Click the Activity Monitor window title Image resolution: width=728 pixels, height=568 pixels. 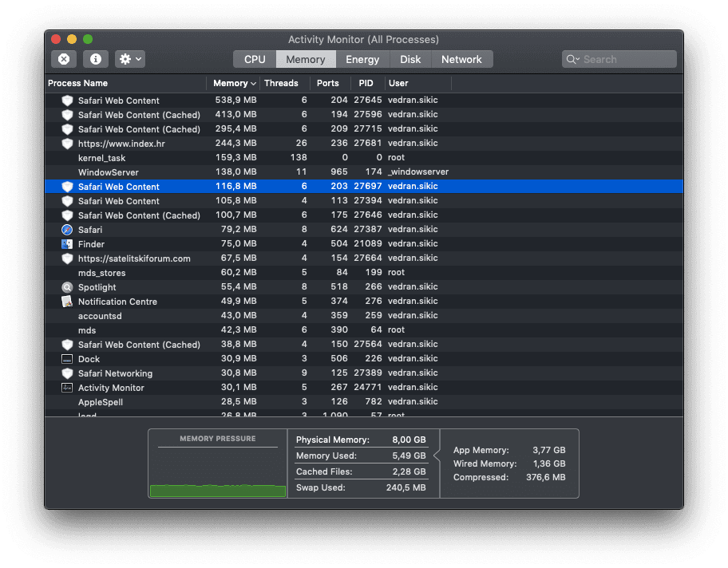363,39
